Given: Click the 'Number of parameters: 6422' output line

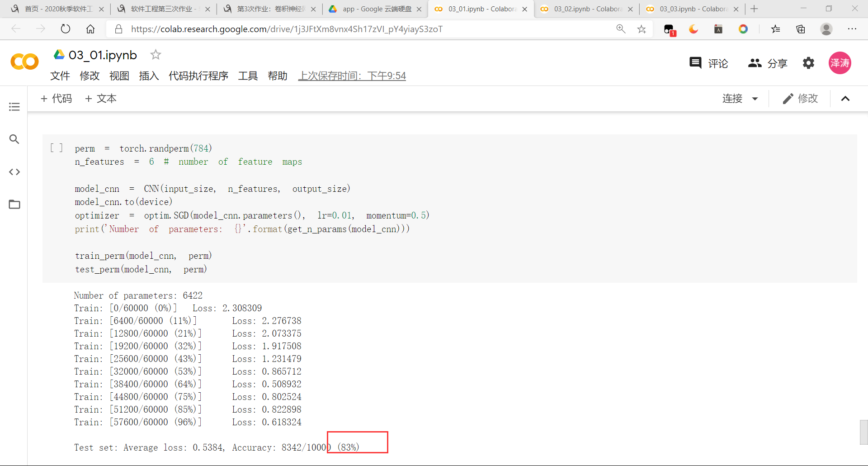Looking at the screenshot, I should point(138,295).
